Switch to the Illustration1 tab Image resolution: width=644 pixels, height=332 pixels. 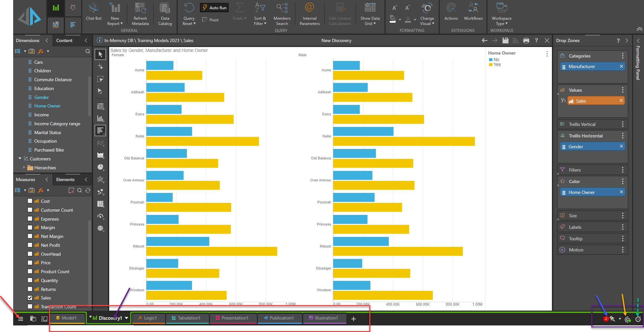325,318
